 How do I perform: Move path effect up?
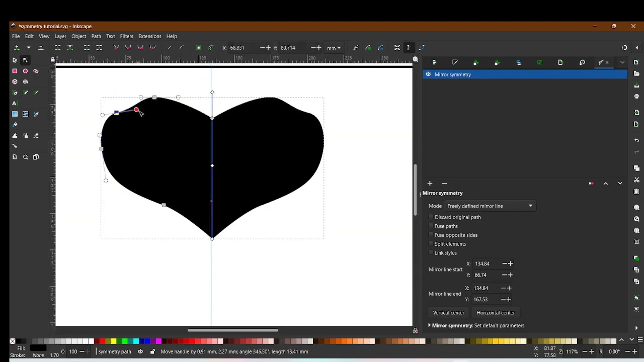tap(606, 184)
